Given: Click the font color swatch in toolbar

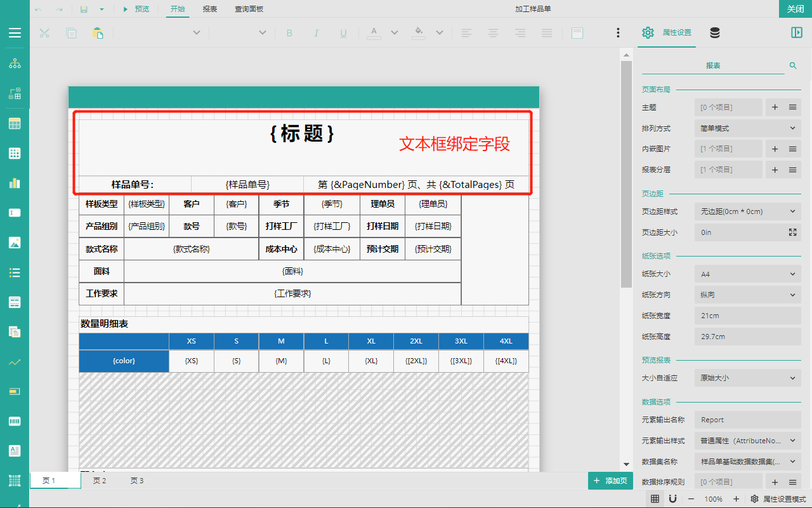Looking at the screenshot, I should point(374,33).
